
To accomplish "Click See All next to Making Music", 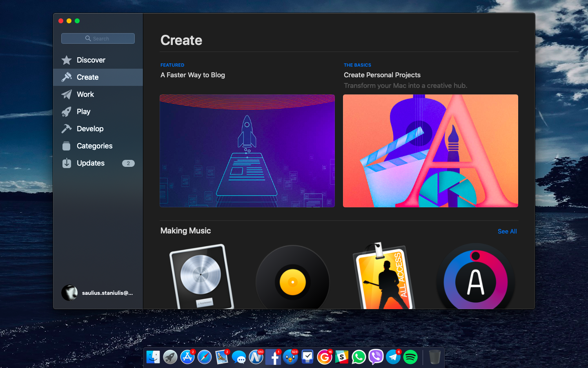I will point(507,231).
